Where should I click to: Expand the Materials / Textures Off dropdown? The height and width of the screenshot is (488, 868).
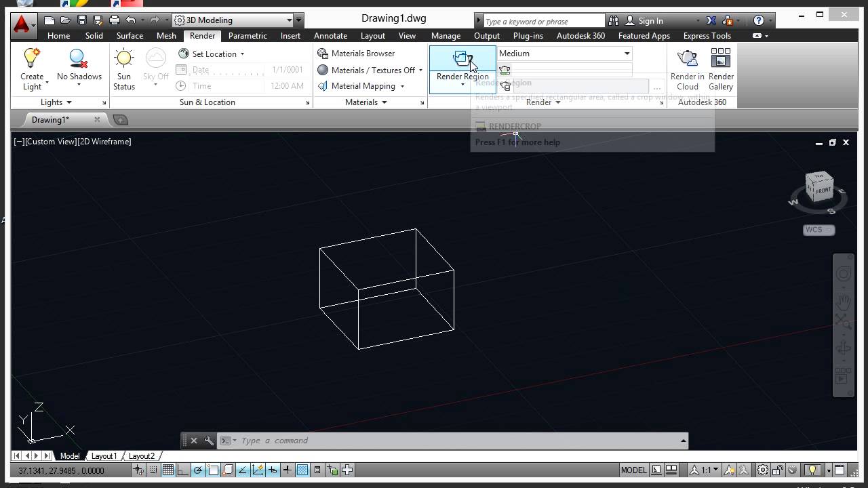(420, 70)
